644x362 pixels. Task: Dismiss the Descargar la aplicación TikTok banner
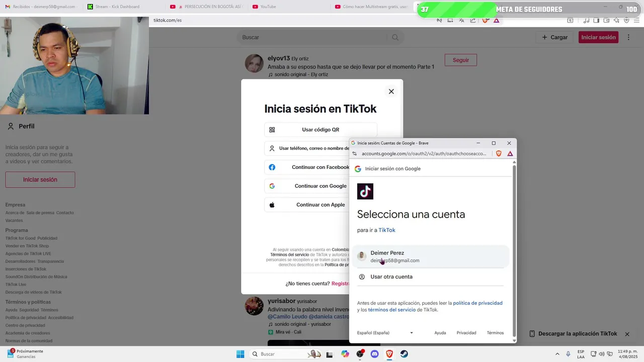(x=627, y=334)
